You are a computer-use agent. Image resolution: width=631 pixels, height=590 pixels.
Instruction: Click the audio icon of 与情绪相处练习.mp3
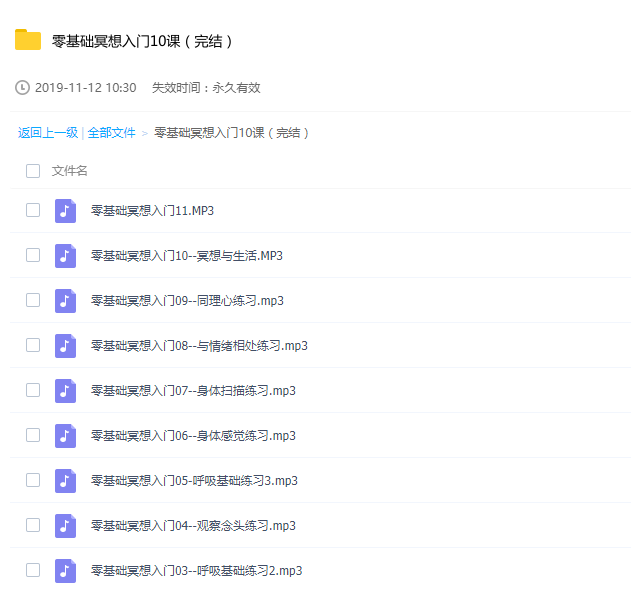point(65,346)
